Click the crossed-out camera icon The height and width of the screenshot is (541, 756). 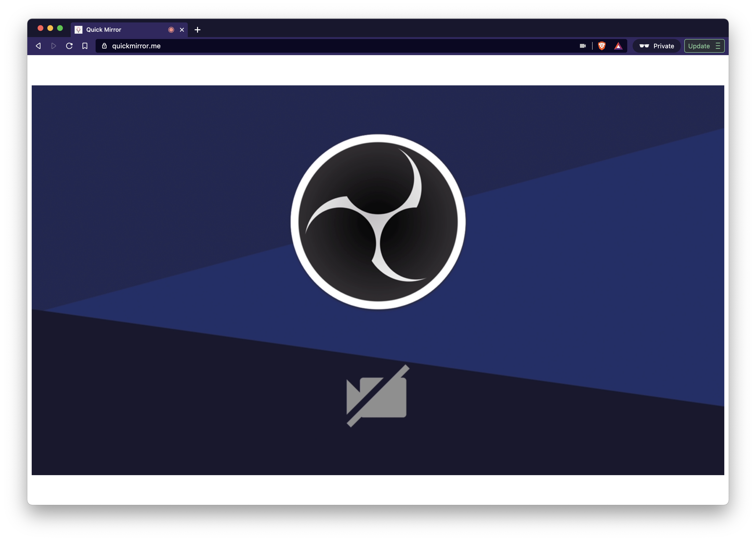(x=378, y=396)
